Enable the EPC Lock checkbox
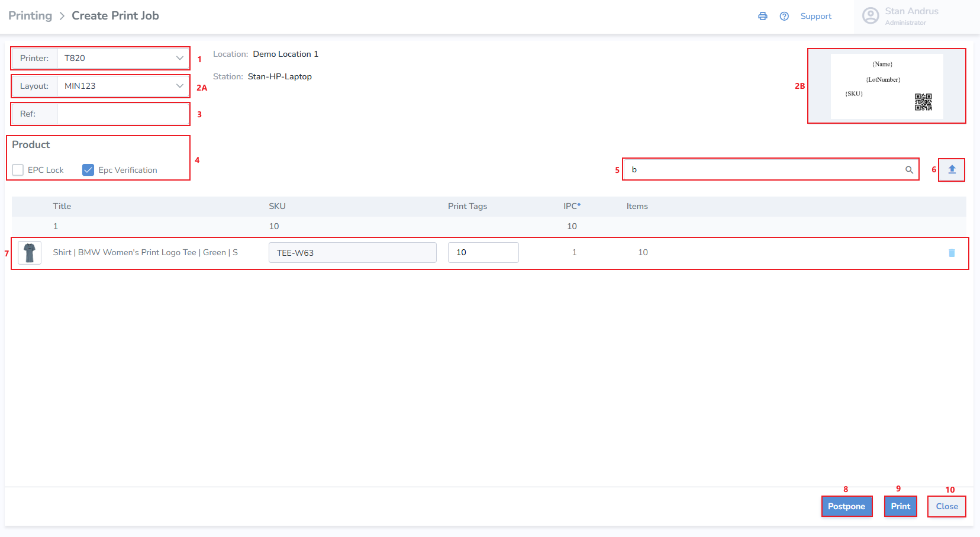The height and width of the screenshot is (537, 980). (x=18, y=170)
